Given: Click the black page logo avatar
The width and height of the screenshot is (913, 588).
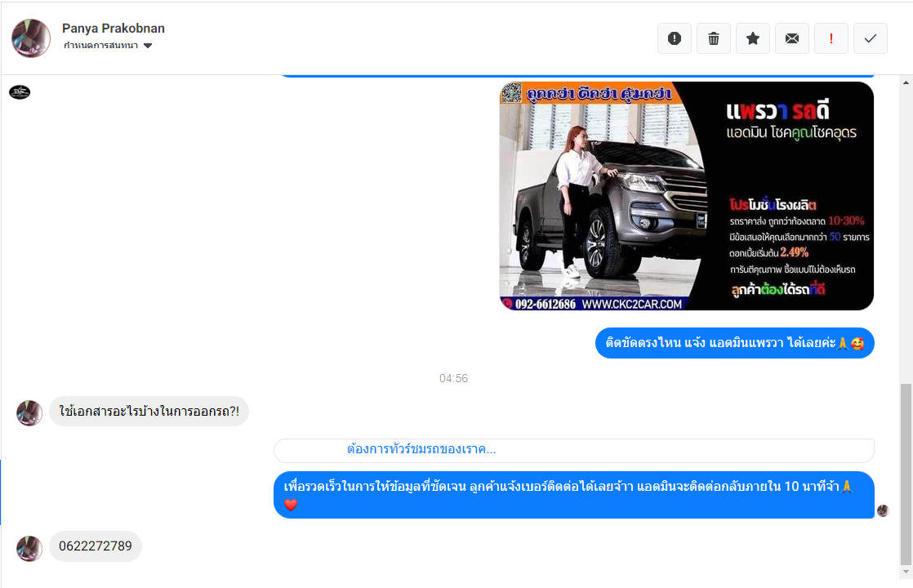Looking at the screenshot, I should pyautogui.click(x=20, y=92).
